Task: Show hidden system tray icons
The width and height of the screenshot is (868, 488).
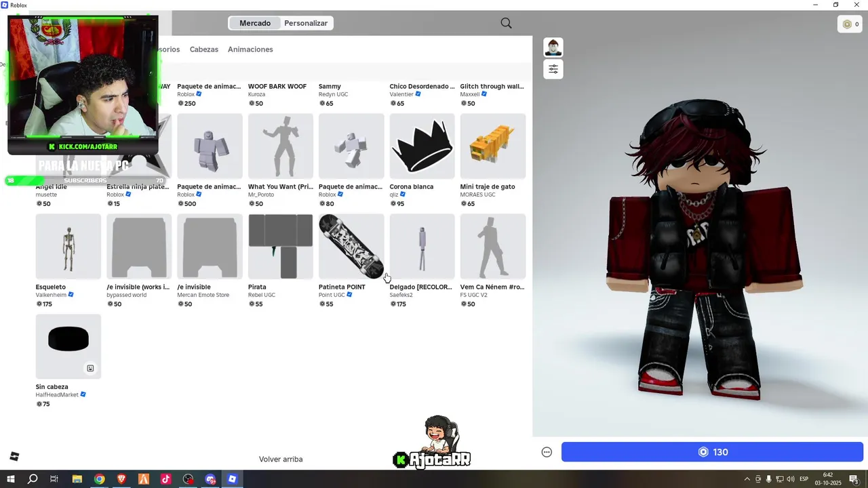Action: tap(747, 479)
